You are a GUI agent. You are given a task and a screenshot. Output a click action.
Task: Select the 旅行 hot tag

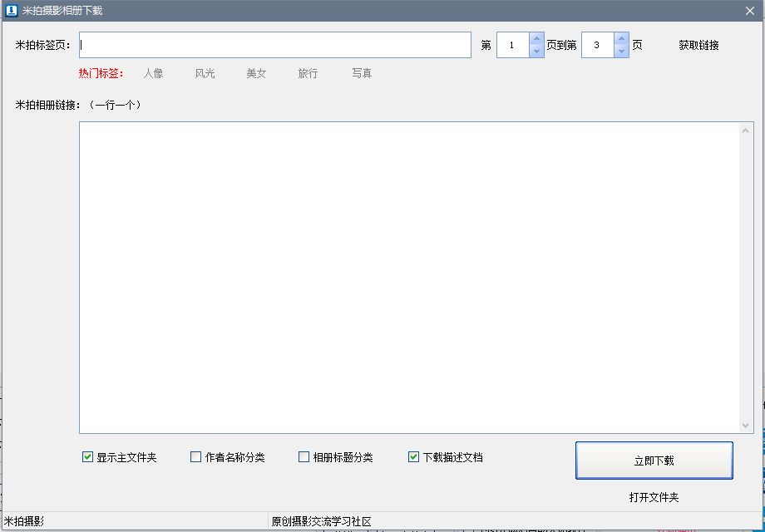pyautogui.click(x=308, y=74)
